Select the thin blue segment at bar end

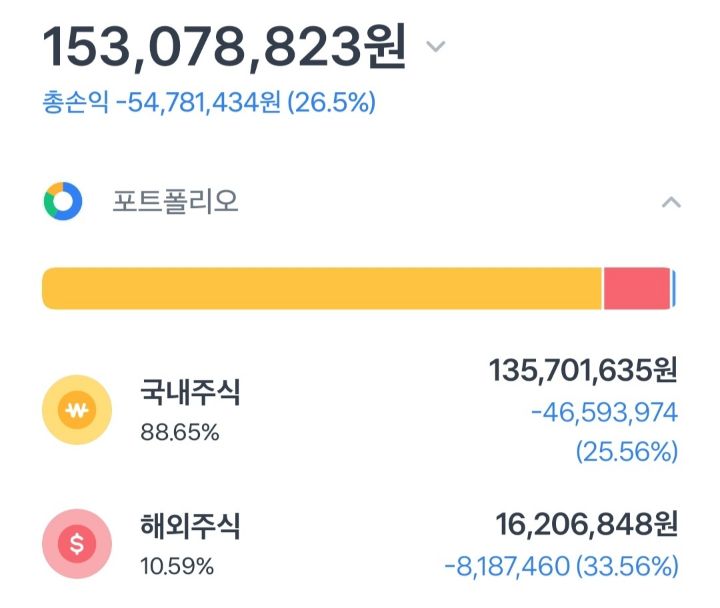674,288
